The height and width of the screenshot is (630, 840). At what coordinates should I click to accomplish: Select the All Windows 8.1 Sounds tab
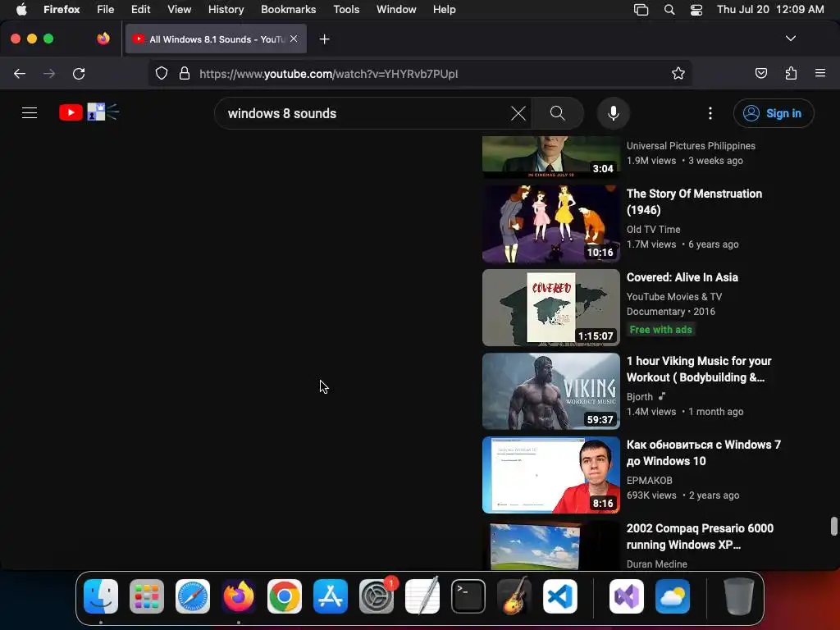coord(216,39)
